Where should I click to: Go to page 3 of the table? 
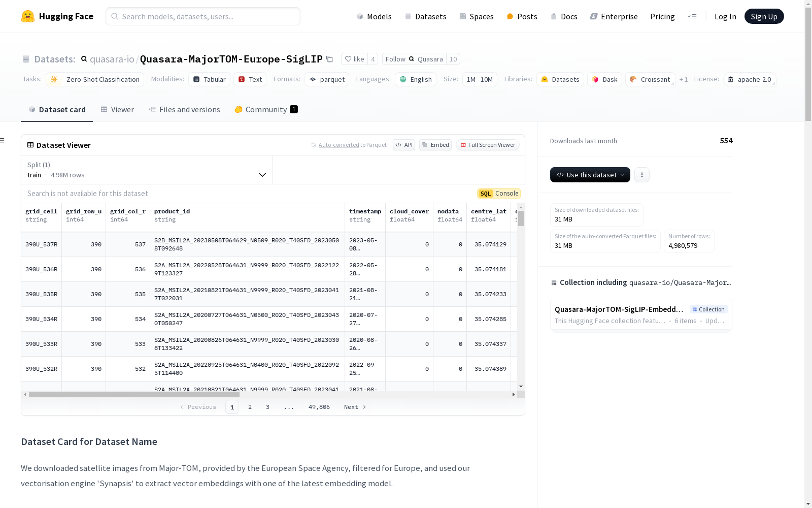(267, 407)
